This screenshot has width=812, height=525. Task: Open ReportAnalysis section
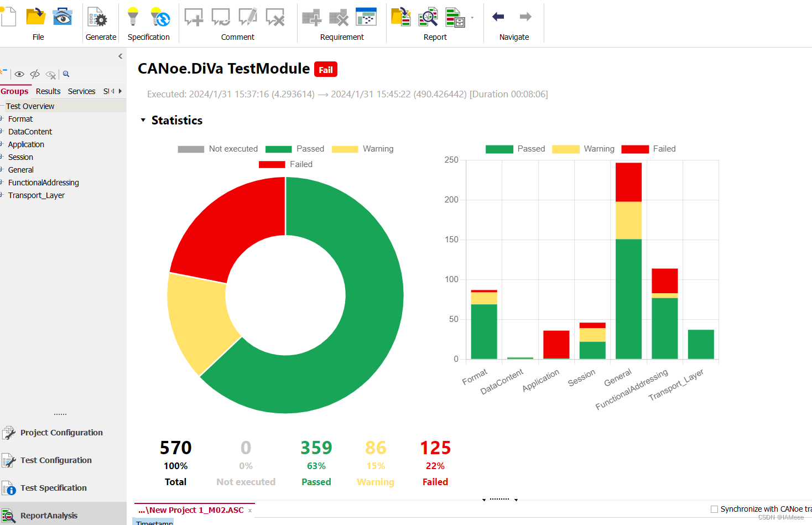[49, 516]
